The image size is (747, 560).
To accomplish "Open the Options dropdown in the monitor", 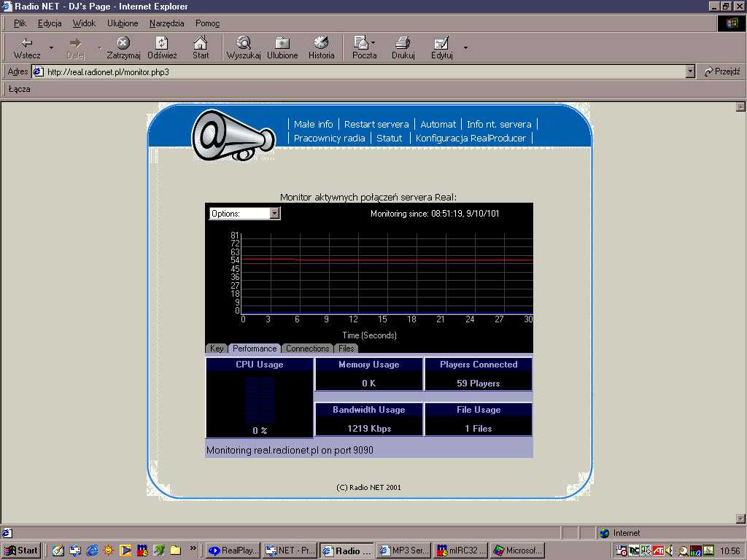I will coord(274,214).
